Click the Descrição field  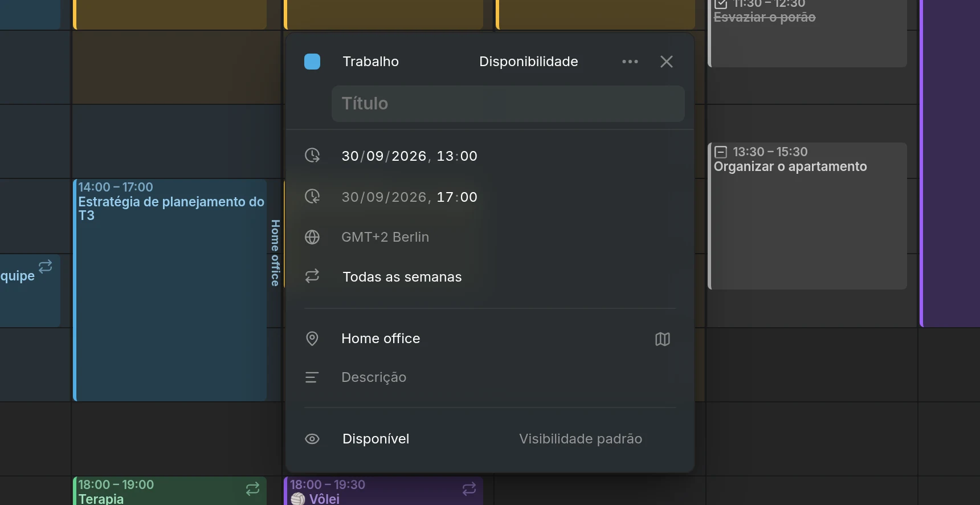(x=374, y=377)
